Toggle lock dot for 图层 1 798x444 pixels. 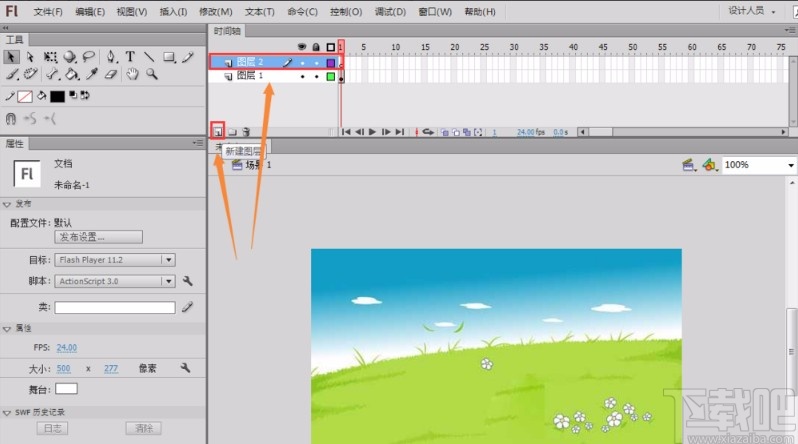click(317, 76)
